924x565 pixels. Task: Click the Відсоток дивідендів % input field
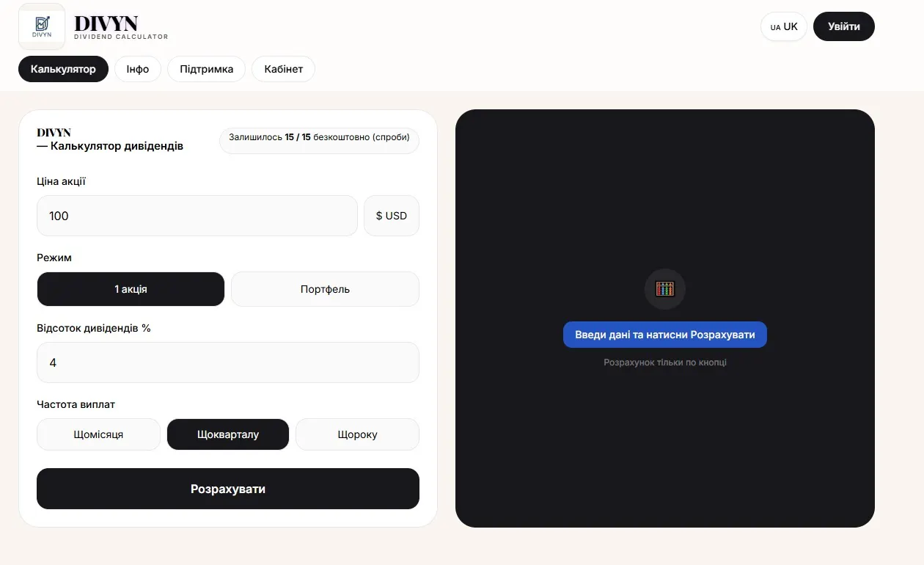click(x=228, y=362)
